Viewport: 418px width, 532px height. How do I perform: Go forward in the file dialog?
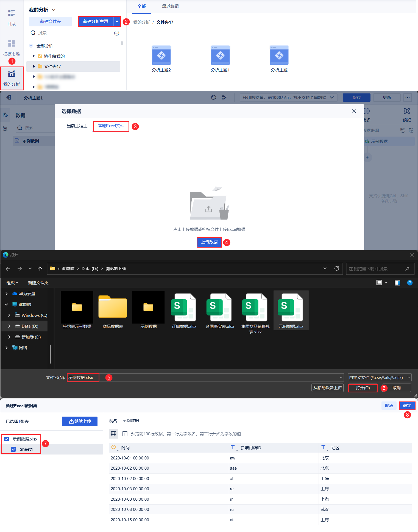(19, 269)
